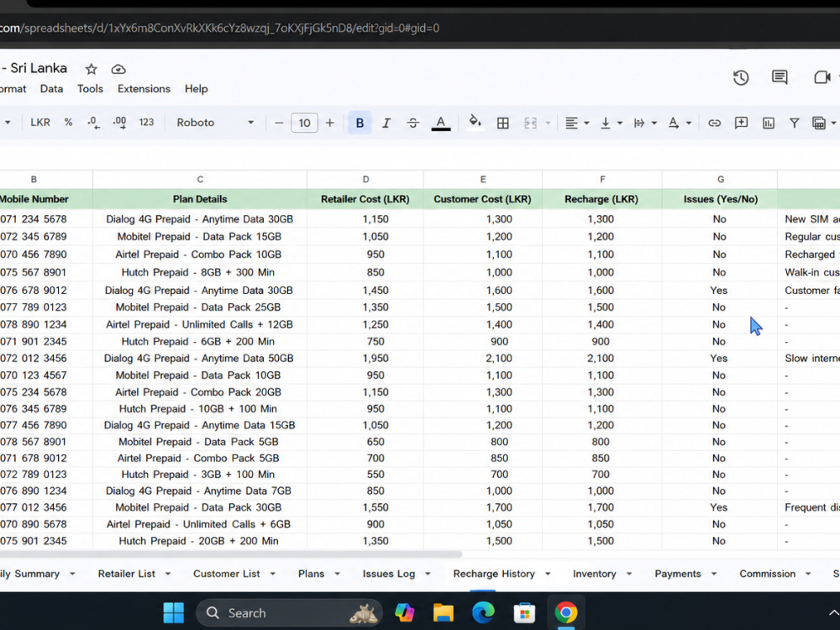Open the cell borders tool

[x=502, y=123]
